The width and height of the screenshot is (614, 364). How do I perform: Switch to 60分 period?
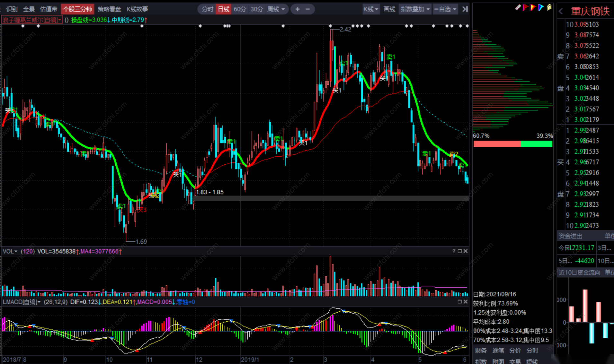[x=240, y=9]
